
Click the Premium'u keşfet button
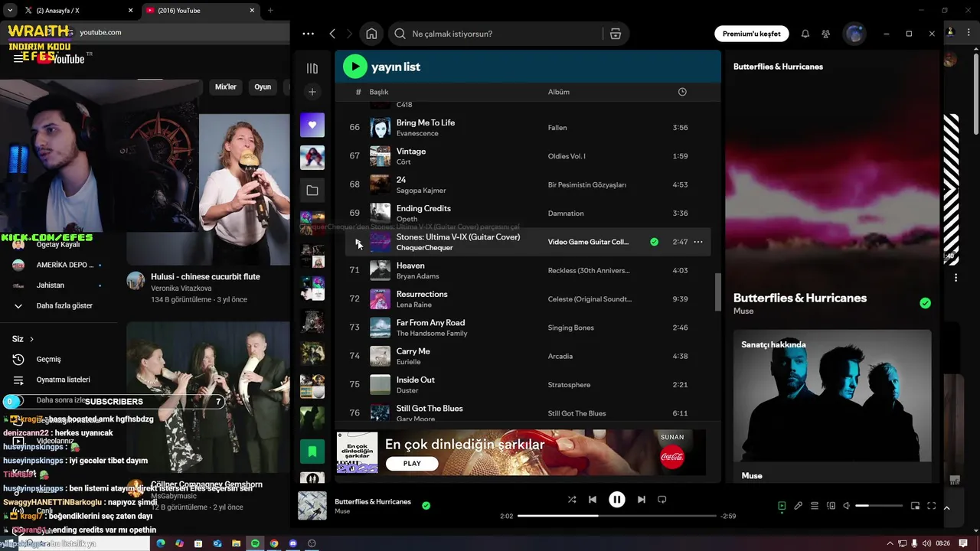tap(752, 34)
